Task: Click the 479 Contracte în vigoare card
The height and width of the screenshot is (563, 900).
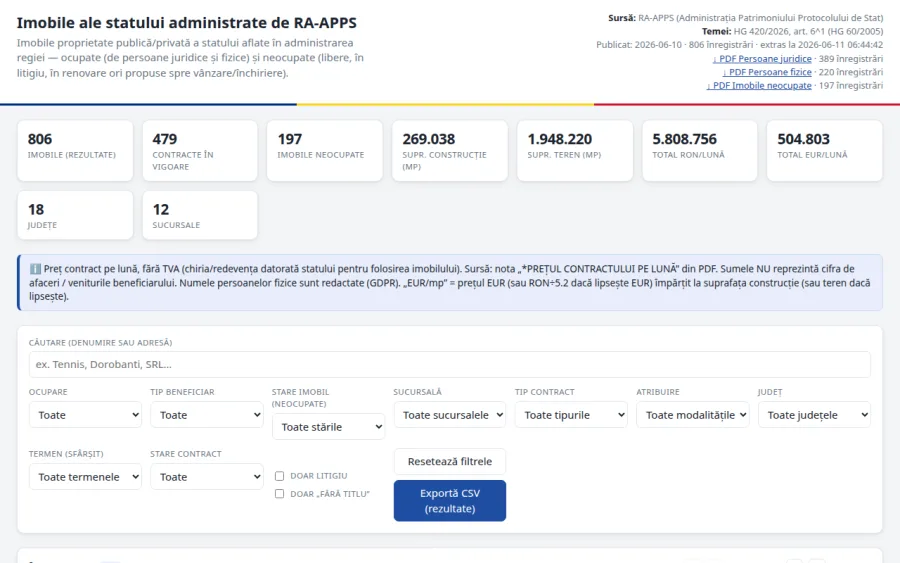Action: point(200,150)
